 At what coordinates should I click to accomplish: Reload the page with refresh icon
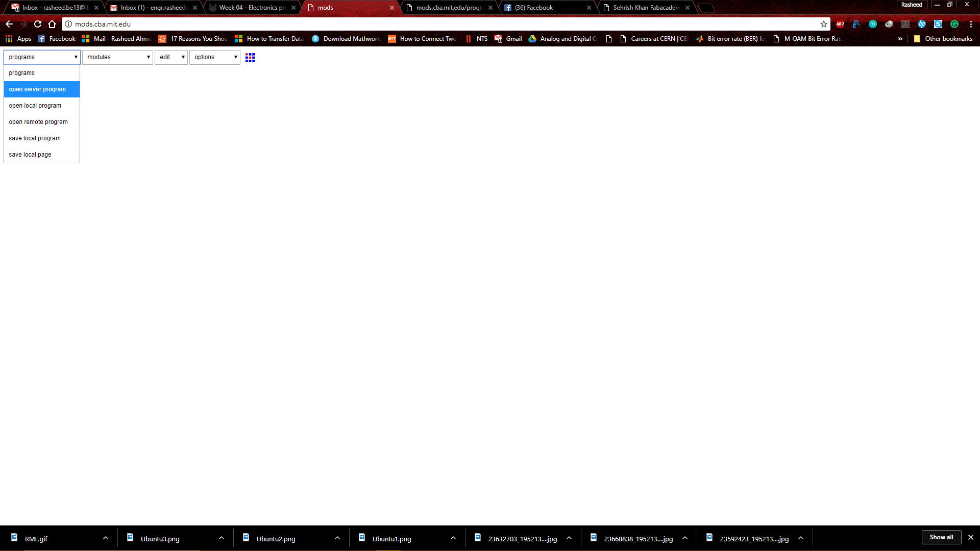(38, 24)
